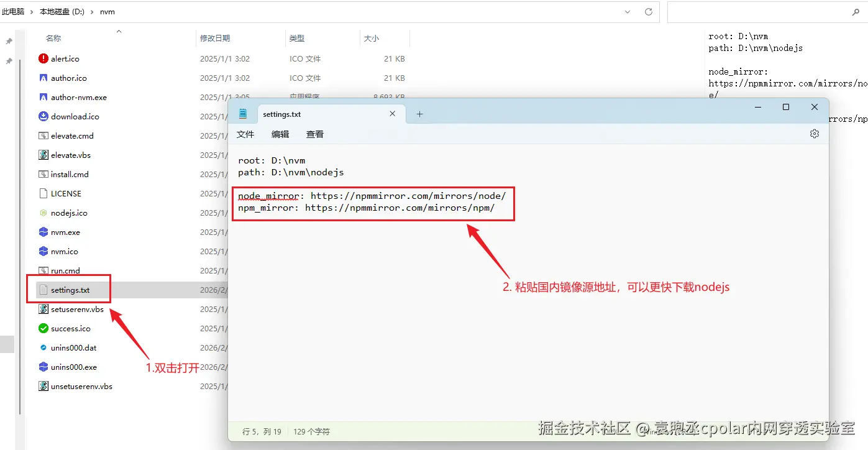Open the 编辑 menu in Notepad
Screen dimensions: 868x450
tap(280, 134)
